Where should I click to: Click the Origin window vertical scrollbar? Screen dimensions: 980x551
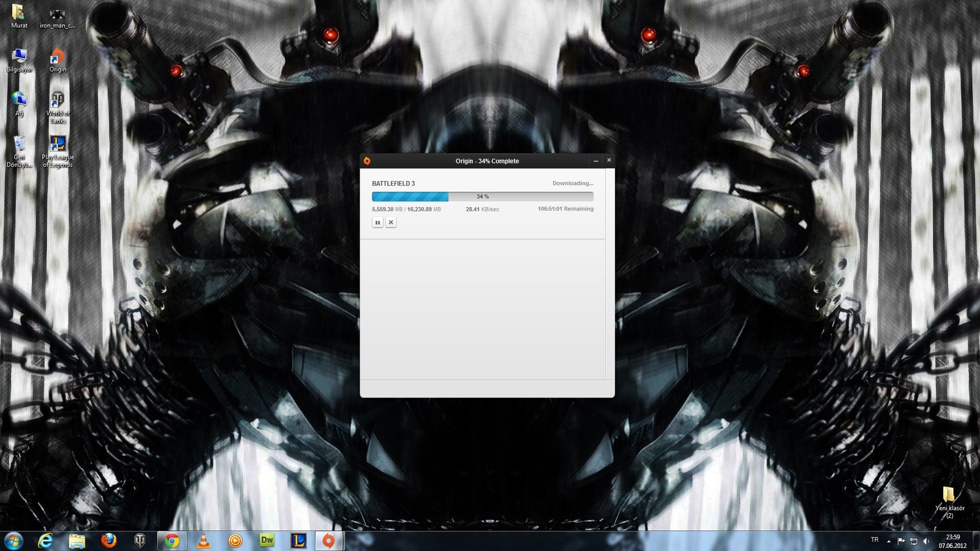(x=609, y=274)
